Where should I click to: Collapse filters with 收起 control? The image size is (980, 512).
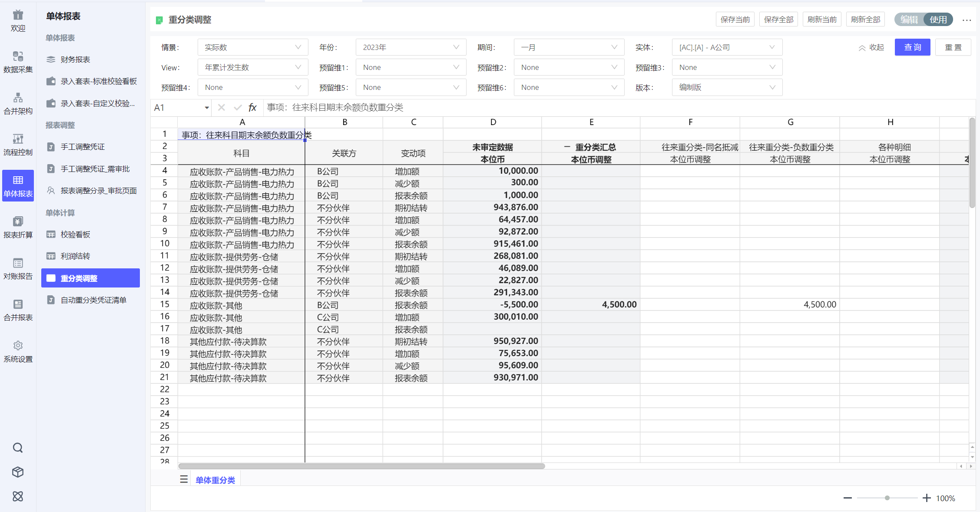pos(871,47)
